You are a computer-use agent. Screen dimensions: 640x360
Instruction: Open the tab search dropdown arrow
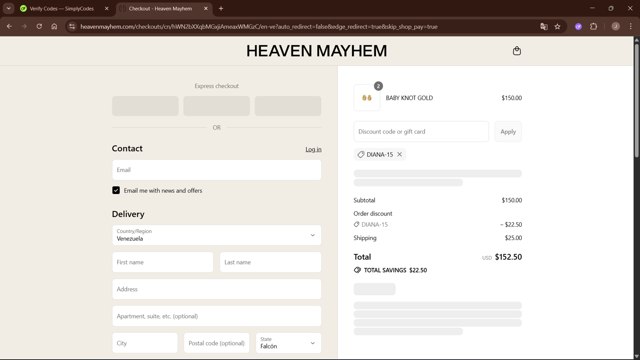[x=9, y=8]
